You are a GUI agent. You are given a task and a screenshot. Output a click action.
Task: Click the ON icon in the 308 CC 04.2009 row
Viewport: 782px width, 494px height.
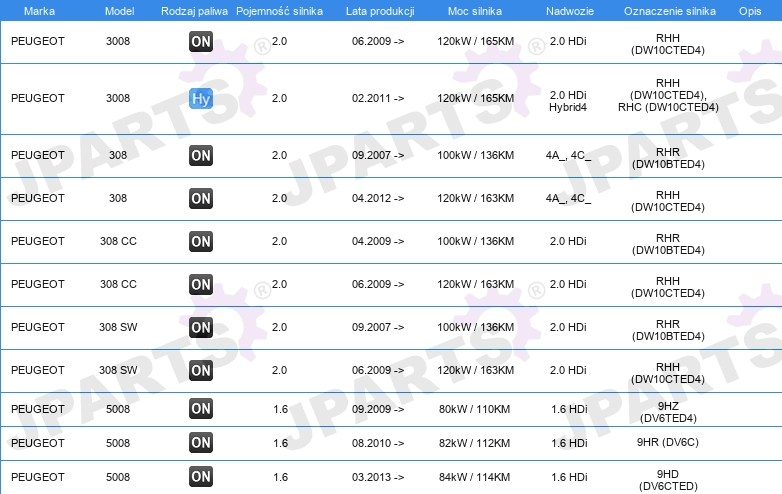point(201,241)
